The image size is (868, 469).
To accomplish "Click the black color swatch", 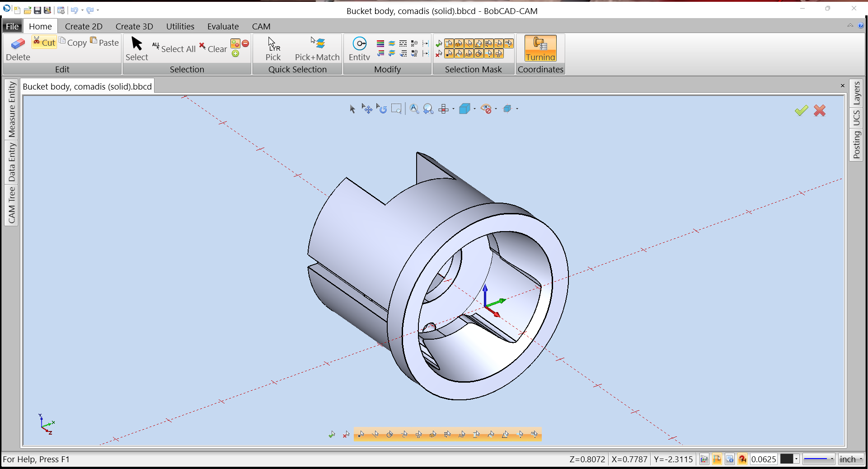I will tap(787, 459).
